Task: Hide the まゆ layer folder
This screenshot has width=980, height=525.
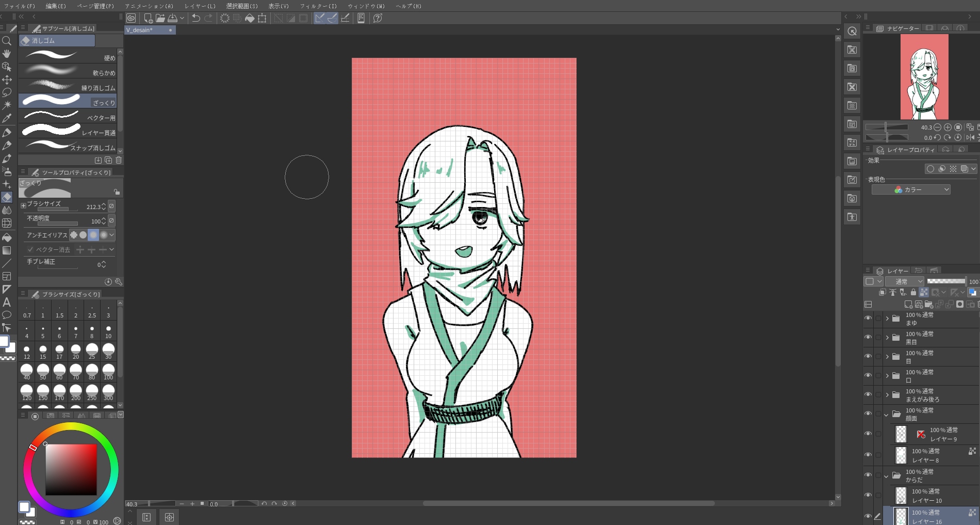Action: click(x=868, y=318)
